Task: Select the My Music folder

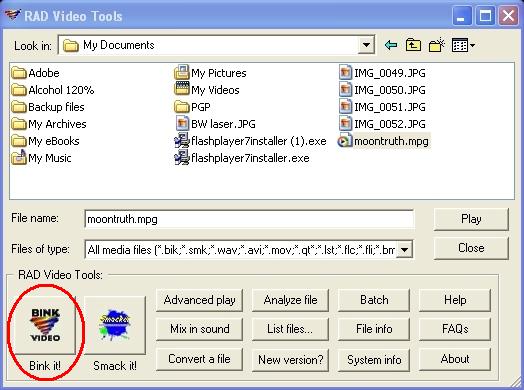Action: (x=41, y=158)
